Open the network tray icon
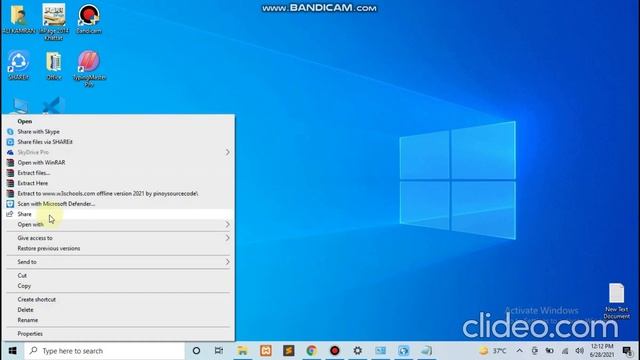 point(565,351)
